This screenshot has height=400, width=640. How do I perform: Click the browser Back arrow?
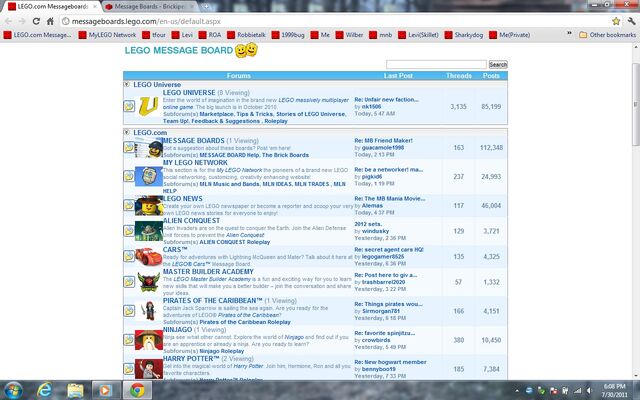(x=8, y=21)
